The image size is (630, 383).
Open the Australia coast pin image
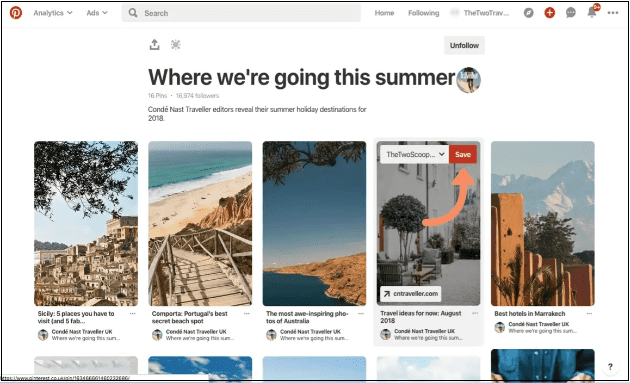(314, 223)
